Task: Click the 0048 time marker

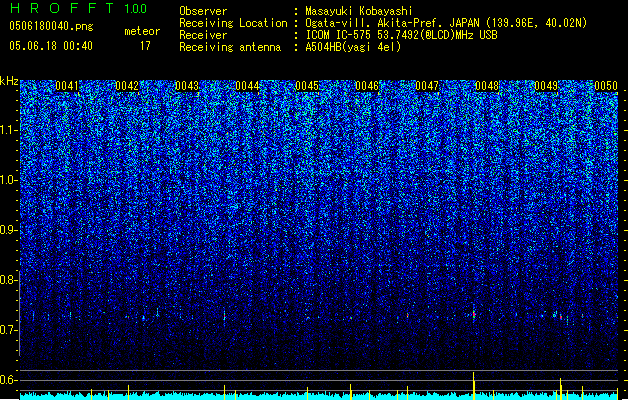Action: click(x=487, y=86)
